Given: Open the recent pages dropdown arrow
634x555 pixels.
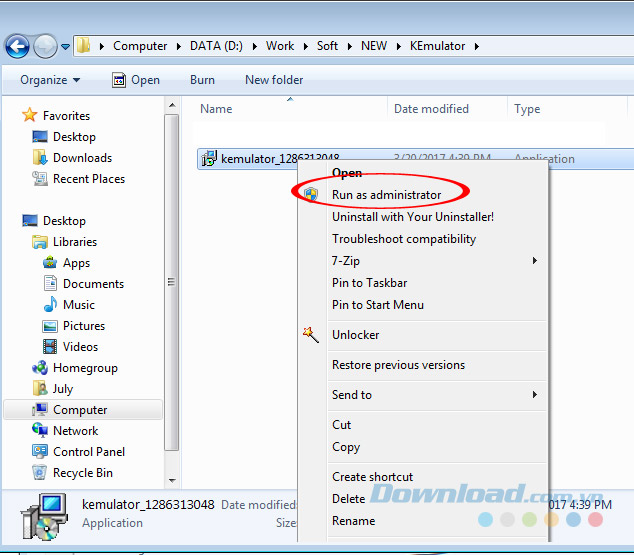Looking at the screenshot, I should coord(66,47).
